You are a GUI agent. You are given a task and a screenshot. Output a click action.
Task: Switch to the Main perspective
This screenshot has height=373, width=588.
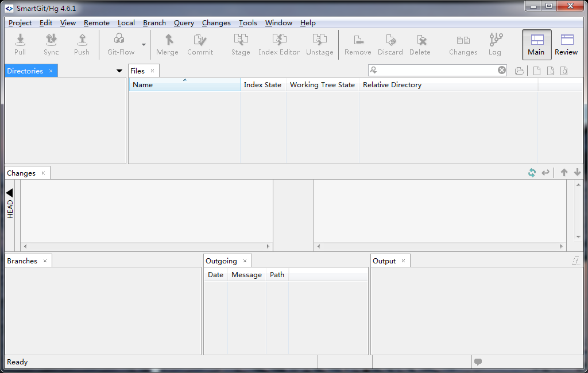(536, 45)
